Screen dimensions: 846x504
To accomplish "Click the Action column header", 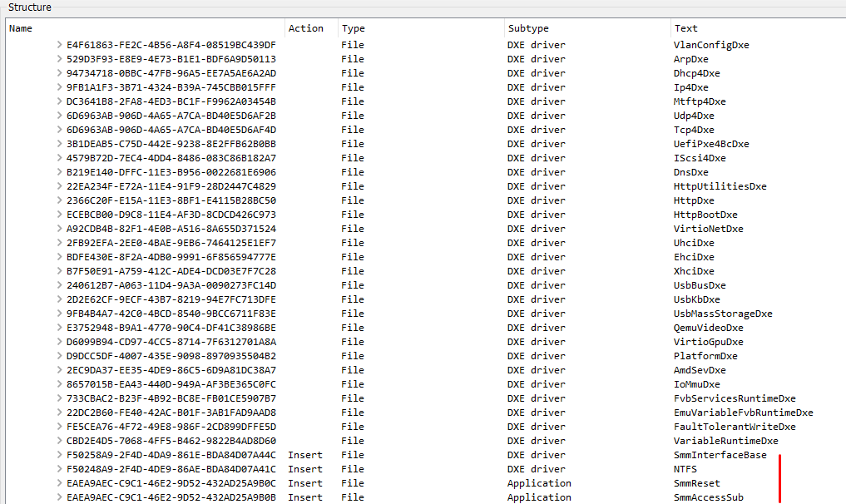I will click(x=305, y=27).
